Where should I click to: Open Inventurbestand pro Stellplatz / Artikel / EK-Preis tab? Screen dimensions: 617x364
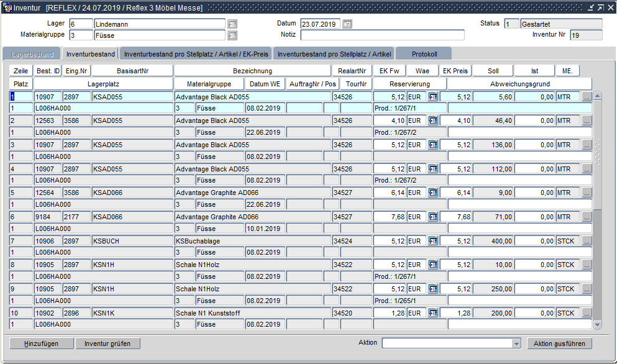(196, 54)
